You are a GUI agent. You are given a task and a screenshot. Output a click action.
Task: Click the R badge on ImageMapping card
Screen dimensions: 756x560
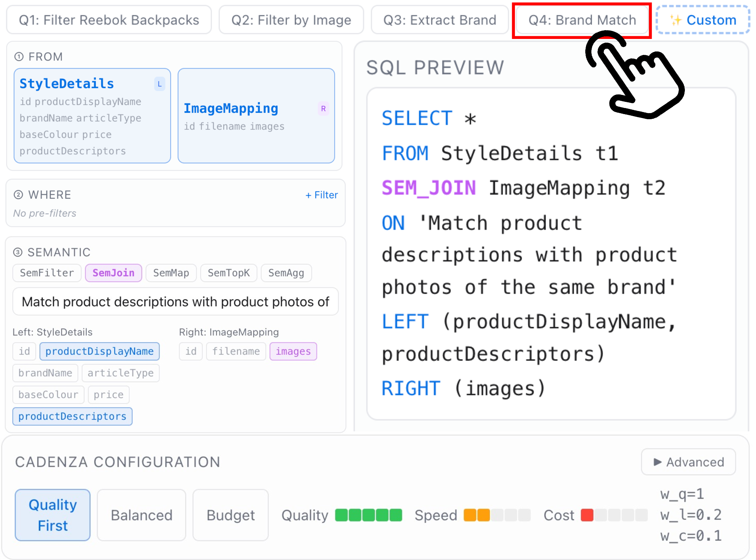(323, 109)
